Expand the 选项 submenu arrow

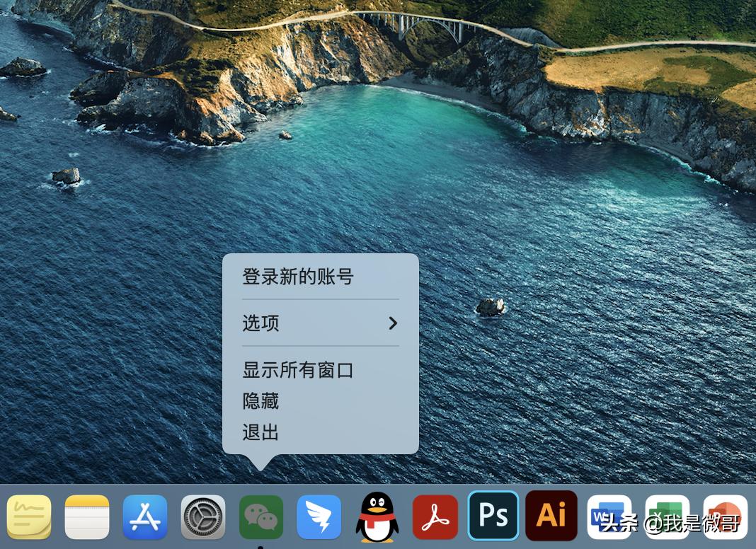[394, 323]
